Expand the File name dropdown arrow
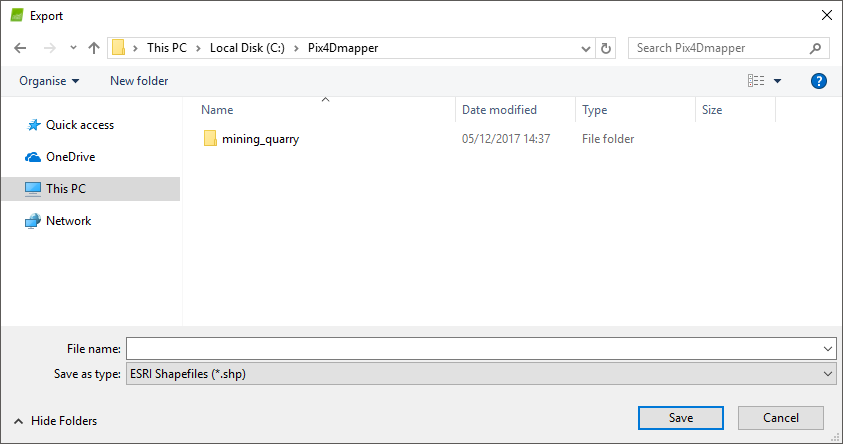Image resolution: width=843 pixels, height=444 pixels. point(828,349)
